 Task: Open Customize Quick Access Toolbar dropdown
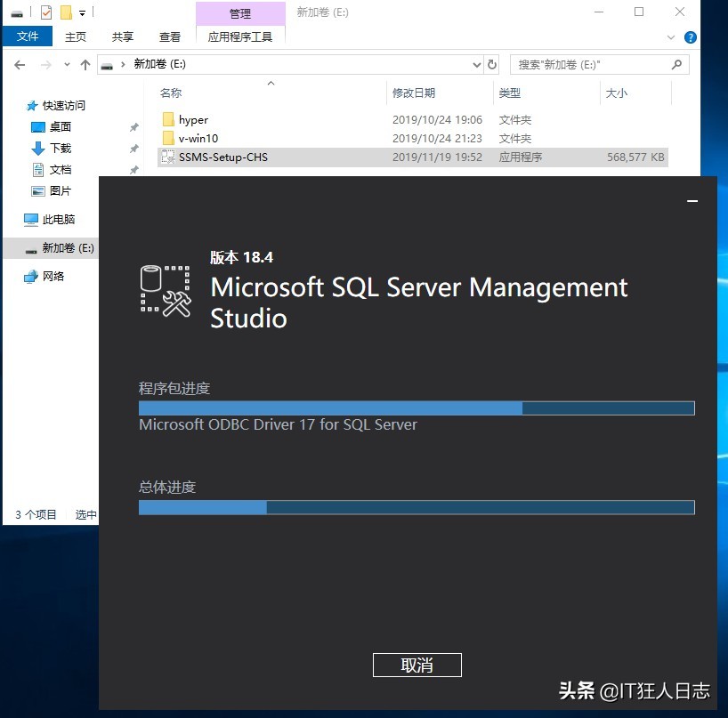(82, 13)
